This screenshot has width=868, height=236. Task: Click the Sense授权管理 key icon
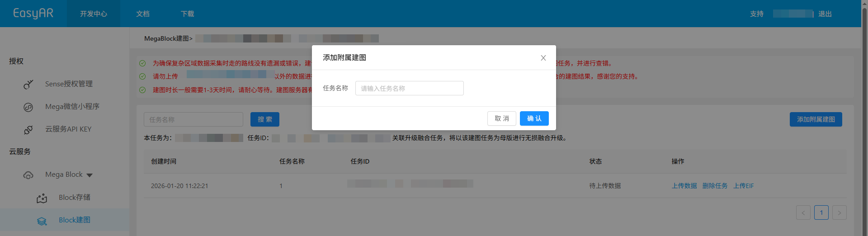pos(28,85)
